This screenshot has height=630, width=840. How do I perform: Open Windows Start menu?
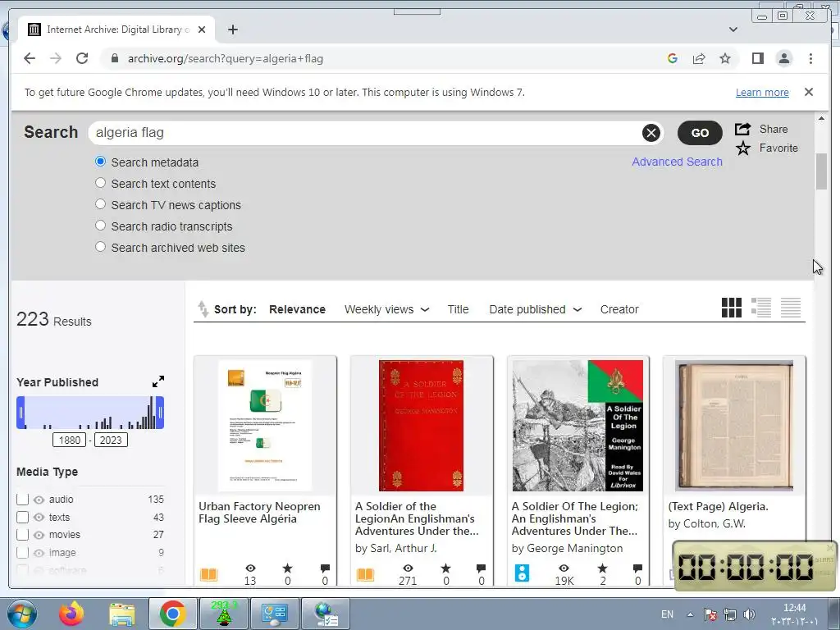(x=21, y=614)
